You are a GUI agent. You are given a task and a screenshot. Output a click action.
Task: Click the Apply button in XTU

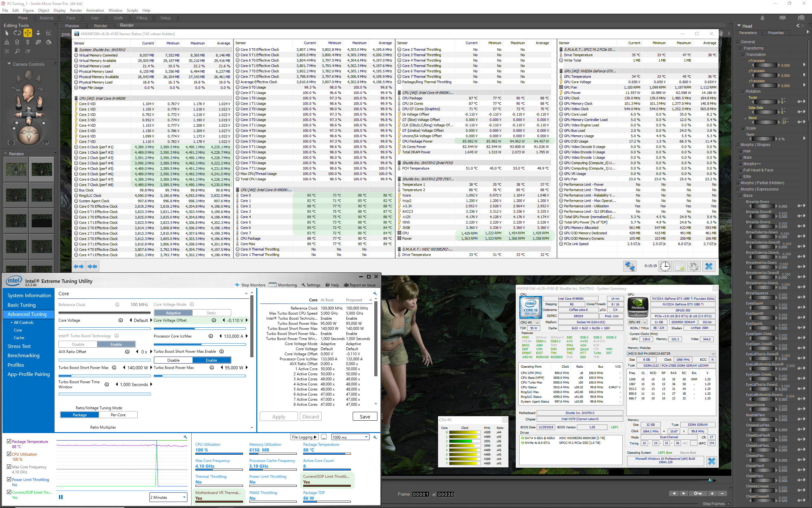click(x=278, y=417)
